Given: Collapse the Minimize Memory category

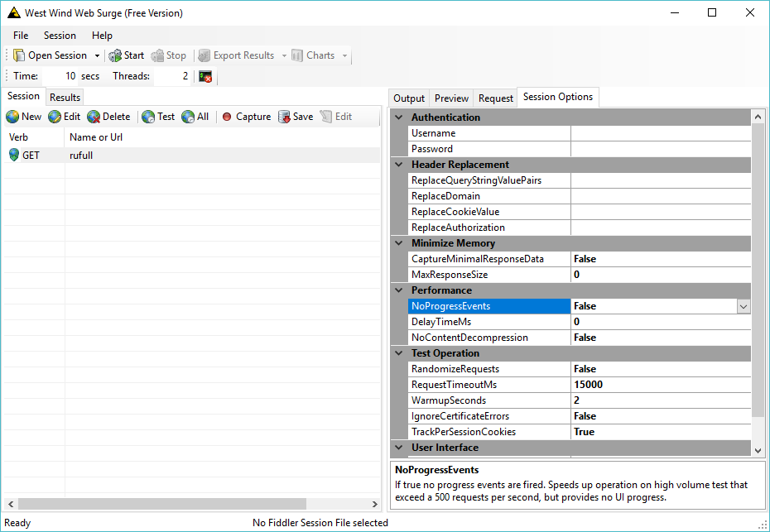Looking at the screenshot, I should tap(399, 243).
